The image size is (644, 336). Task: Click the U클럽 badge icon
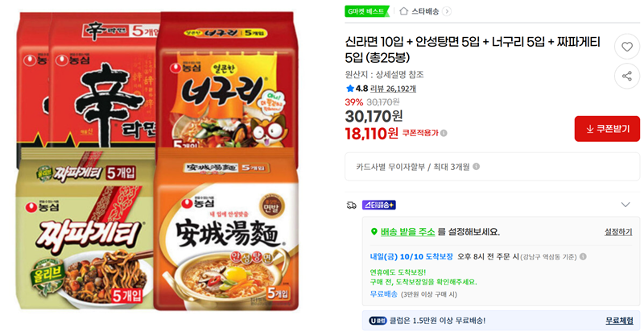(x=378, y=321)
